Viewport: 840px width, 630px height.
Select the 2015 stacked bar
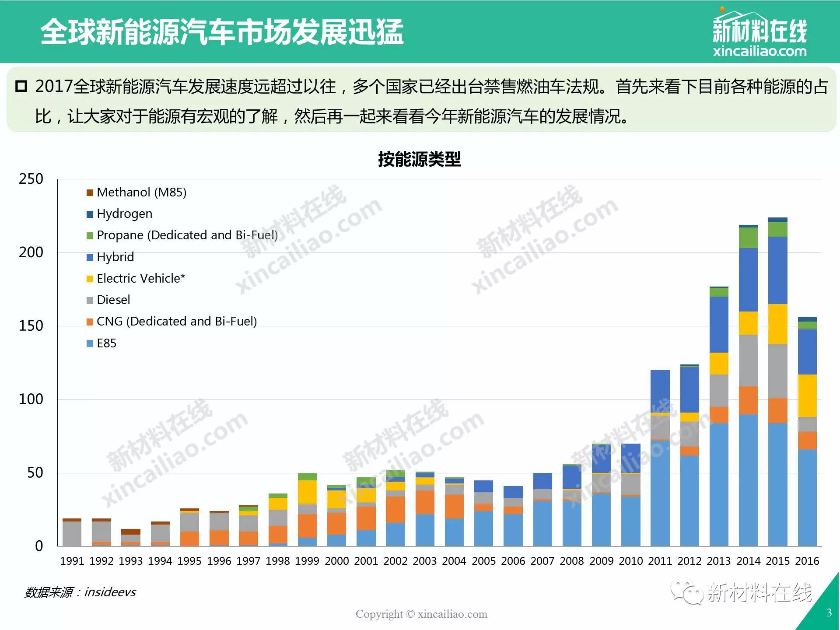[x=778, y=381]
